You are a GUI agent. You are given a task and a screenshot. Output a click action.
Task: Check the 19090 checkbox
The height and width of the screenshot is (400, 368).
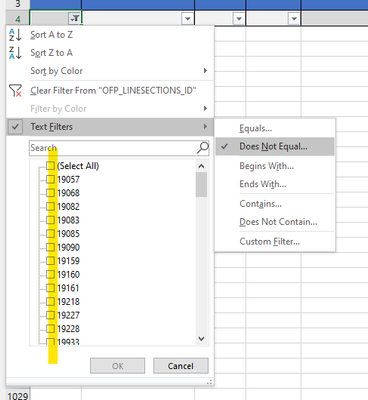50,247
